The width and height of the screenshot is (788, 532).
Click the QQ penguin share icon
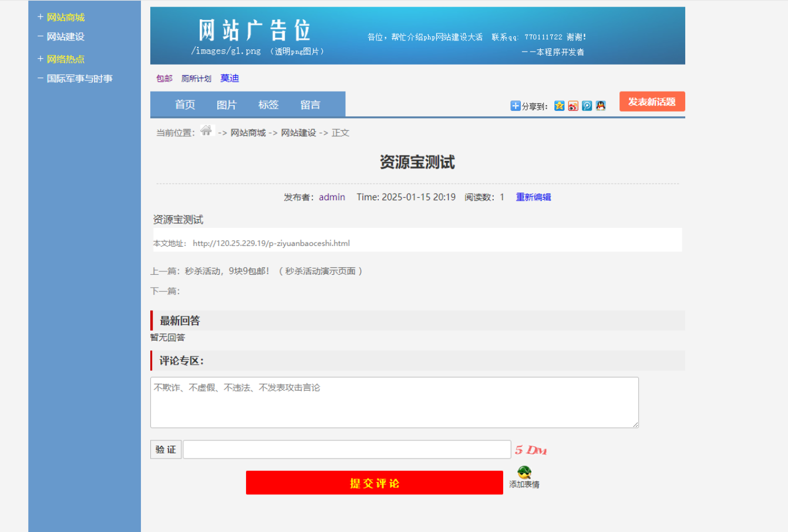pos(600,106)
